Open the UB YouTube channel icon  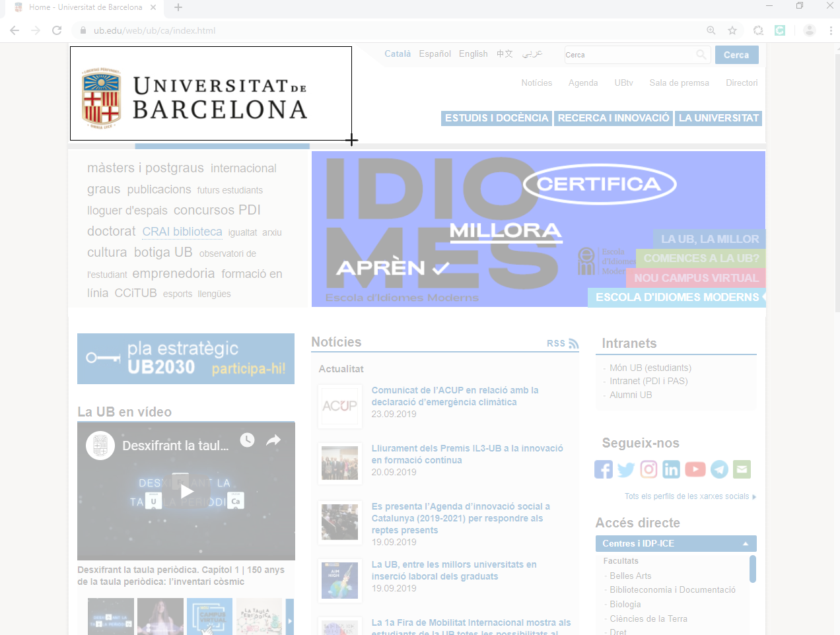pos(695,469)
